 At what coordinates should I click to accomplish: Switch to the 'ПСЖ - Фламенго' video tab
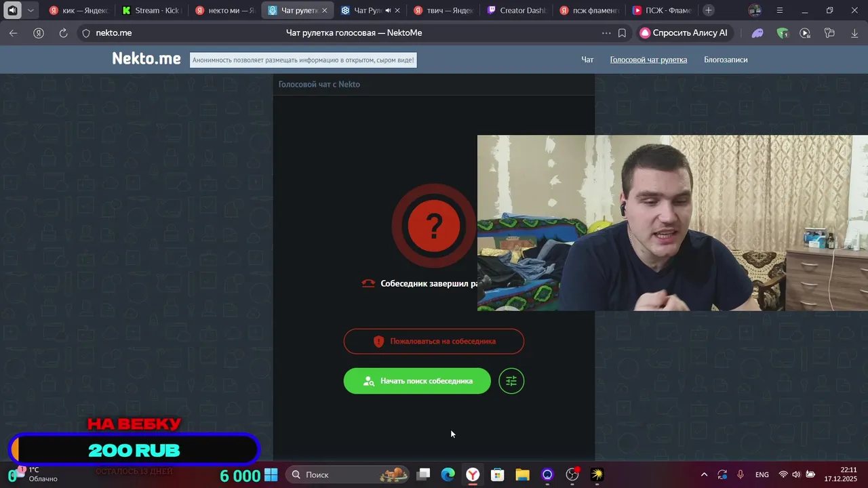[662, 10]
